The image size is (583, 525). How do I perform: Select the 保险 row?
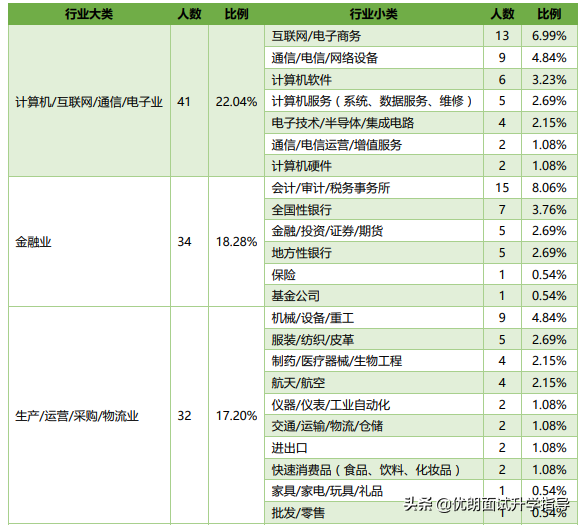point(421,274)
